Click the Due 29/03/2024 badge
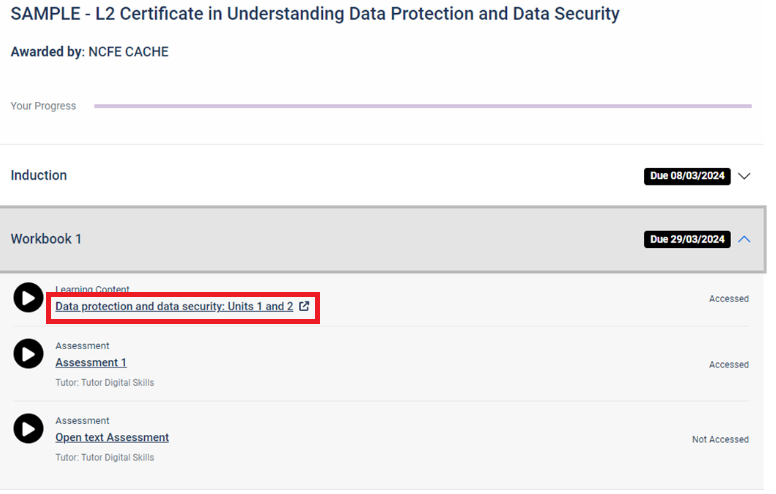This screenshot has width=776, height=494. [x=687, y=240]
